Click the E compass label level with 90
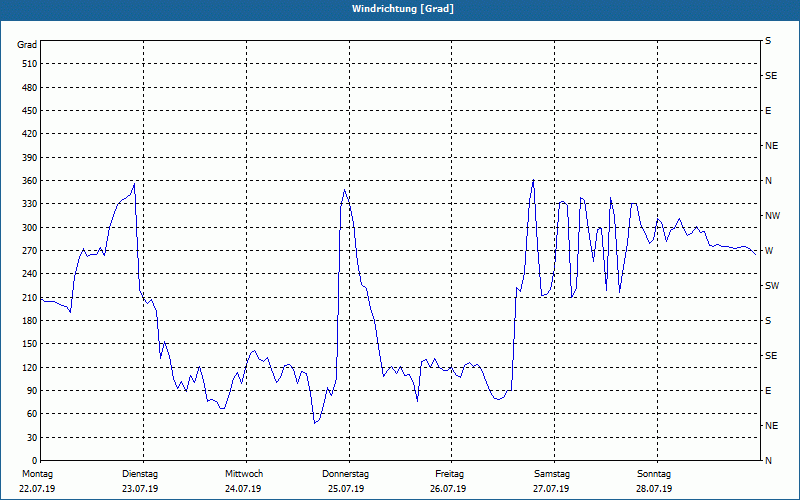800x500 pixels. click(x=768, y=391)
